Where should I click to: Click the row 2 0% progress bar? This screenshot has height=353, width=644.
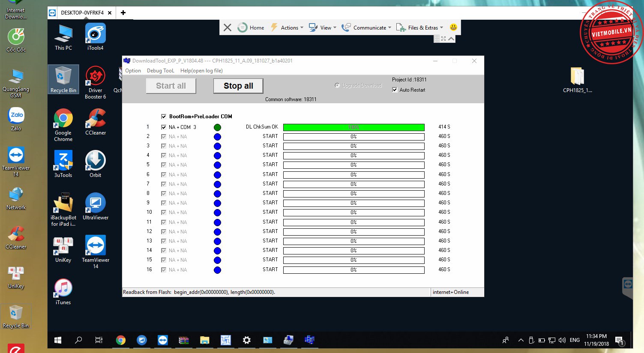point(354,137)
